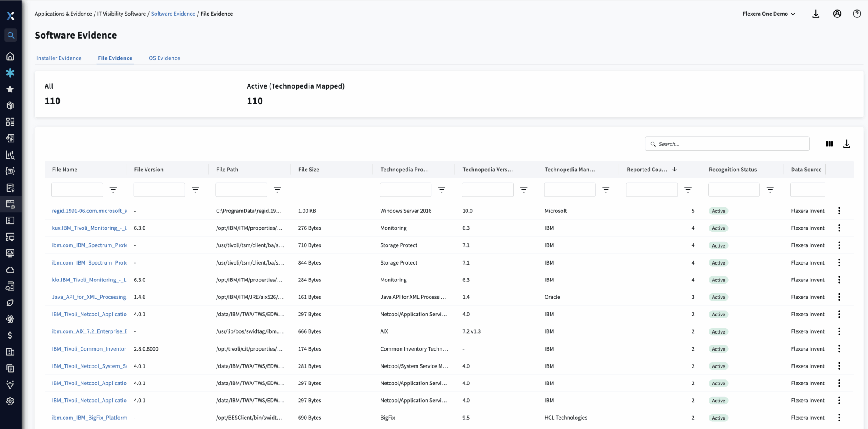Open the column chooser icon above the table
The height and width of the screenshot is (429, 868).
pos(829,144)
